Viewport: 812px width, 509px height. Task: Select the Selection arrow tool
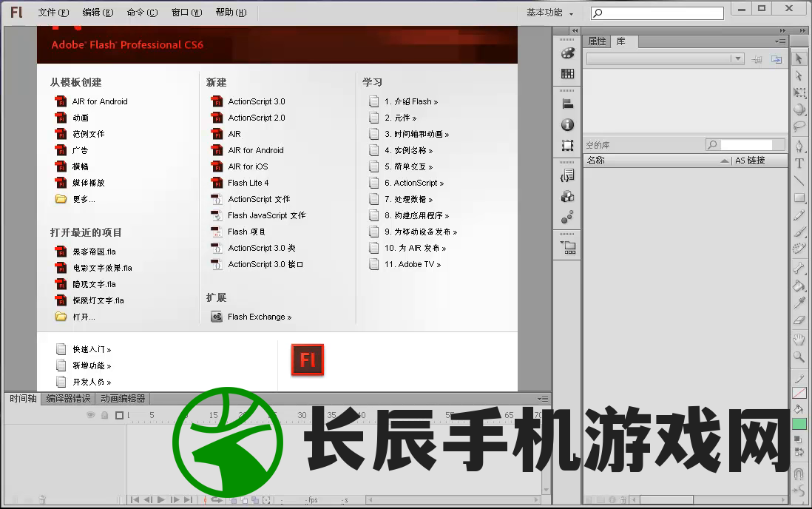(x=799, y=59)
